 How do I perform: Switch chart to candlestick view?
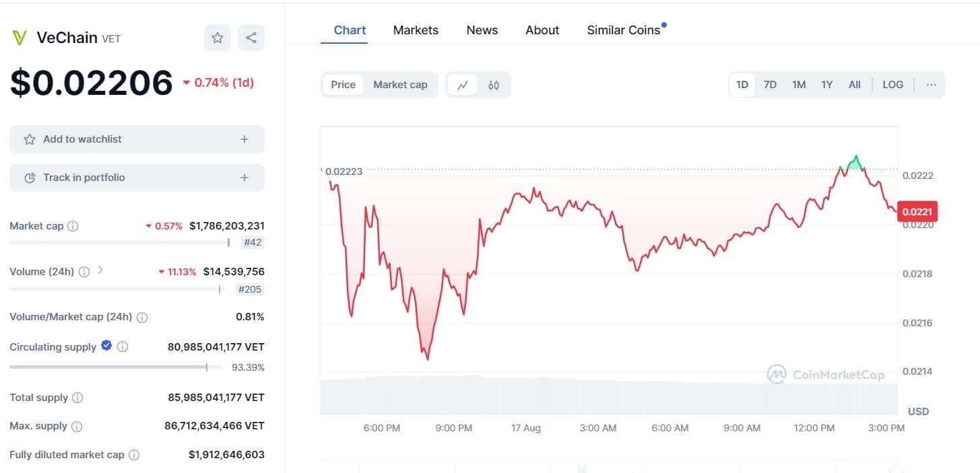pyautogui.click(x=494, y=85)
